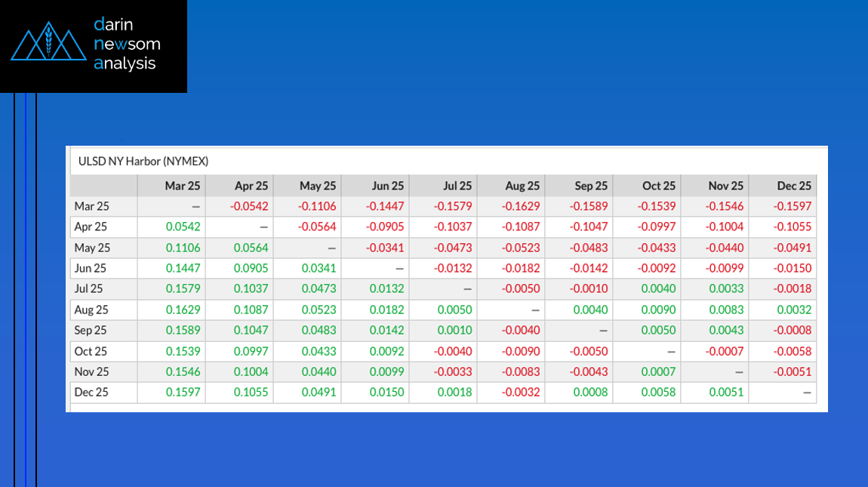Viewport: 868px width, 487px height.
Task: Select the ULSD NY Harbor (NYMEX) table title
Action: pos(143,161)
